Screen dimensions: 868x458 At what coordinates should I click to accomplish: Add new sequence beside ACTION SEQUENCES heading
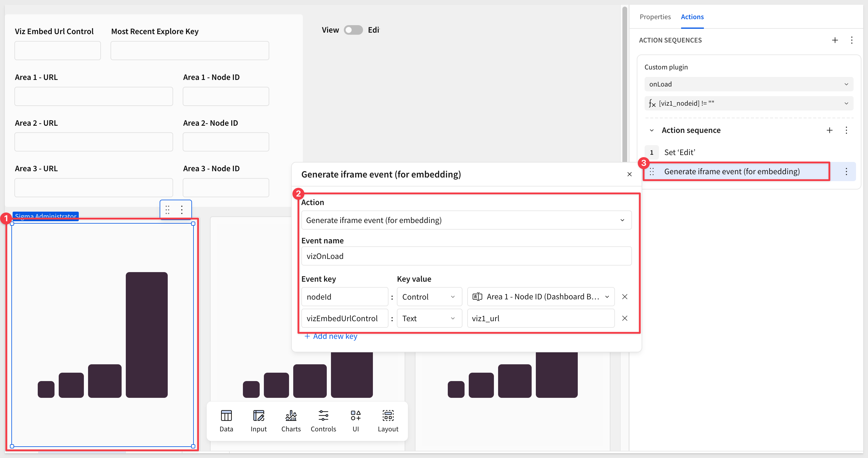tap(835, 40)
